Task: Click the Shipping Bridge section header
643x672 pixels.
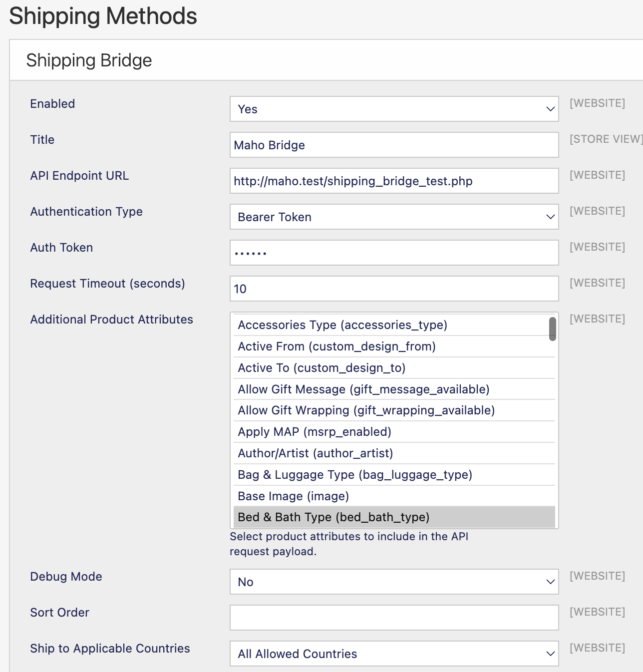Action: [x=88, y=60]
